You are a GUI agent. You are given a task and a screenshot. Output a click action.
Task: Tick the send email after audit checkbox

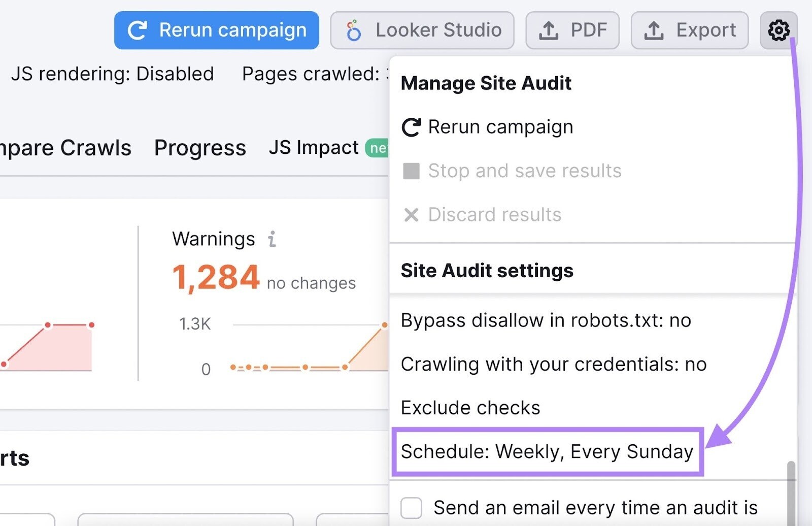point(411,508)
